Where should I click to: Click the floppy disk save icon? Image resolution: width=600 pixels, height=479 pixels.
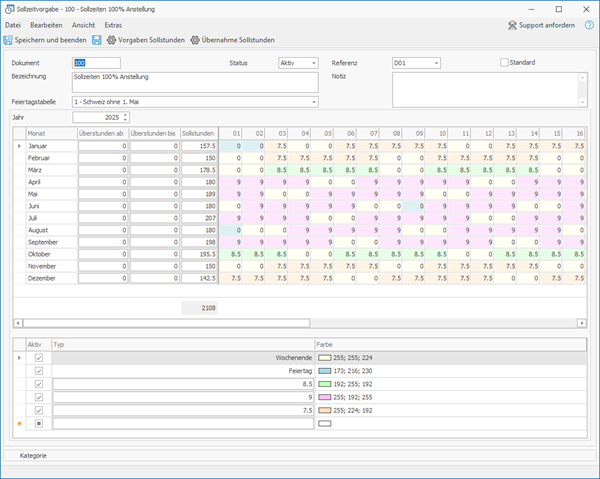click(97, 40)
